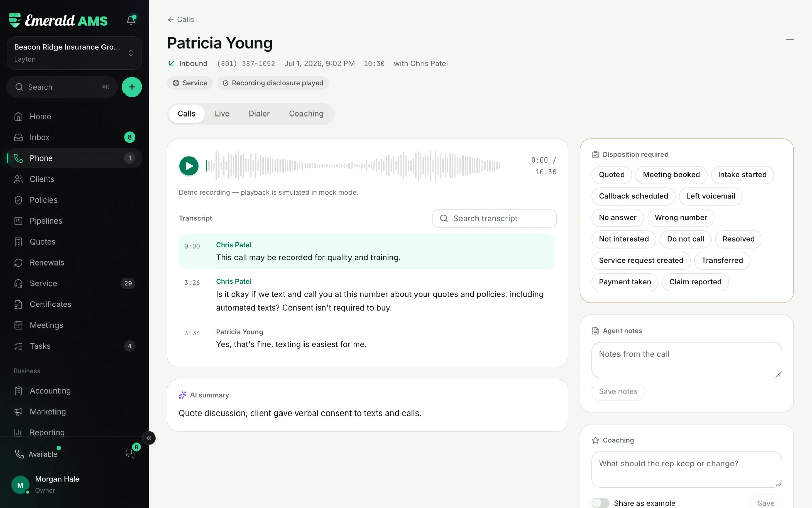Open notifications bell icon
This screenshot has width=812, height=508.
(131, 20)
